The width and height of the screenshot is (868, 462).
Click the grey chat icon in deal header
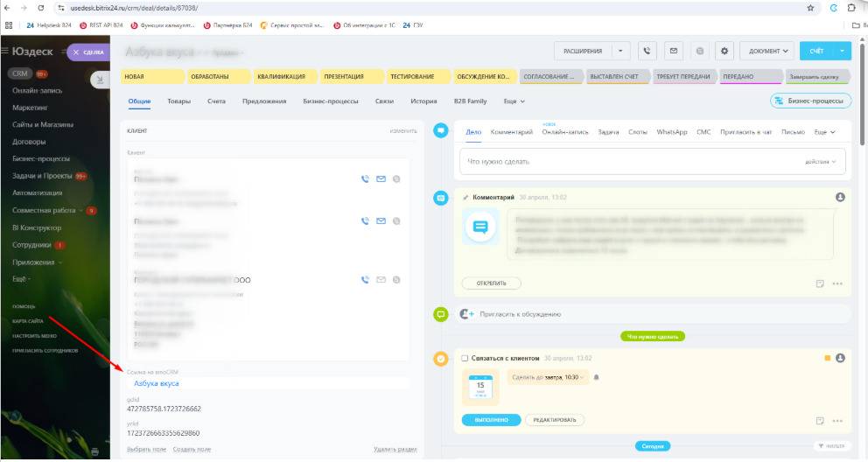tap(700, 51)
